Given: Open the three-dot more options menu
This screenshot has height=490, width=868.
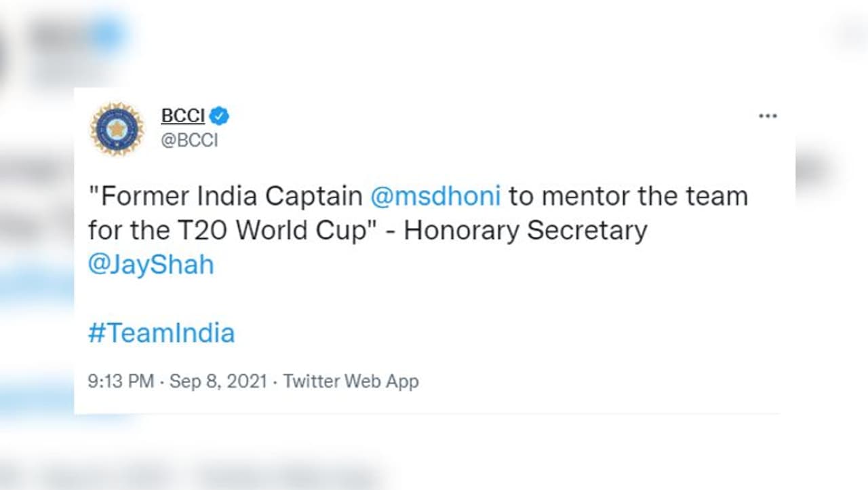Looking at the screenshot, I should 767,117.
